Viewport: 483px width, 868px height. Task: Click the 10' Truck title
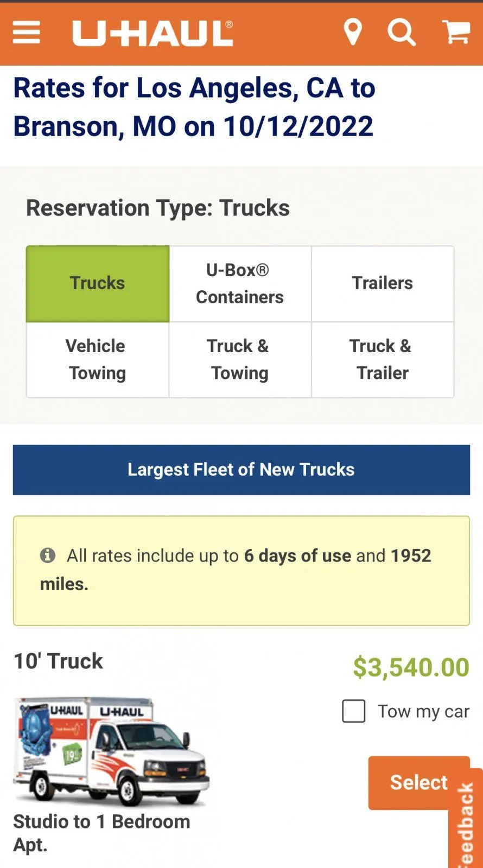[x=59, y=661]
